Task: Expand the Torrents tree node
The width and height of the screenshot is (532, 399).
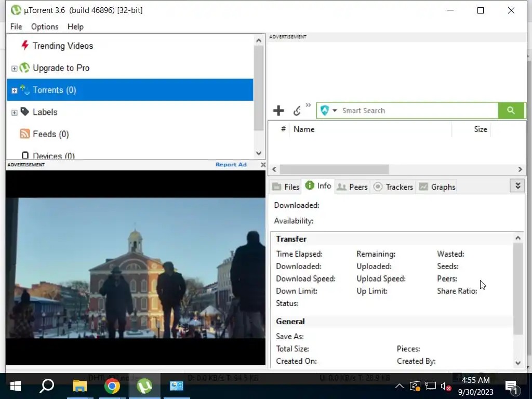Action: [x=14, y=90]
